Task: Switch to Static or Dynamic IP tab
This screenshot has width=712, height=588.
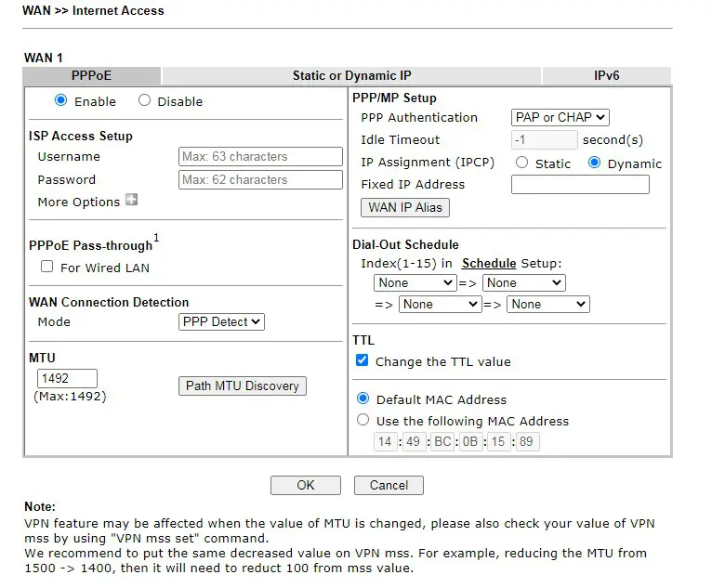Action: pos(351,76)
